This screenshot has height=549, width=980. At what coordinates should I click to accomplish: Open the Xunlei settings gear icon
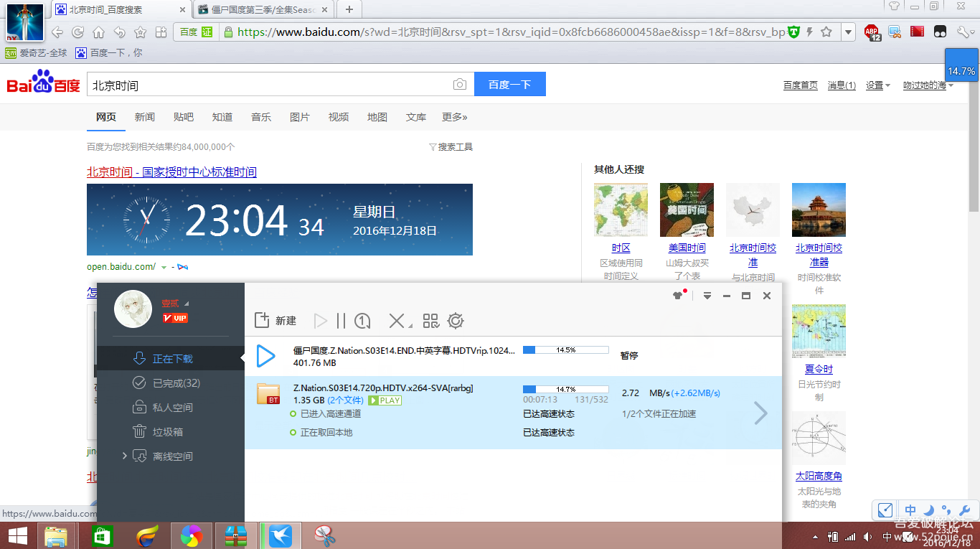point(456,321)
